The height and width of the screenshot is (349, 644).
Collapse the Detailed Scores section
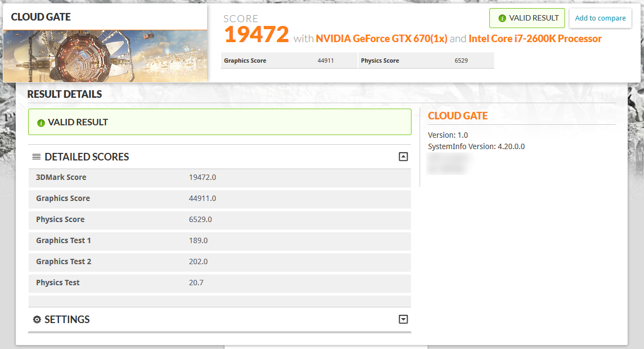[x=403, y=157]
